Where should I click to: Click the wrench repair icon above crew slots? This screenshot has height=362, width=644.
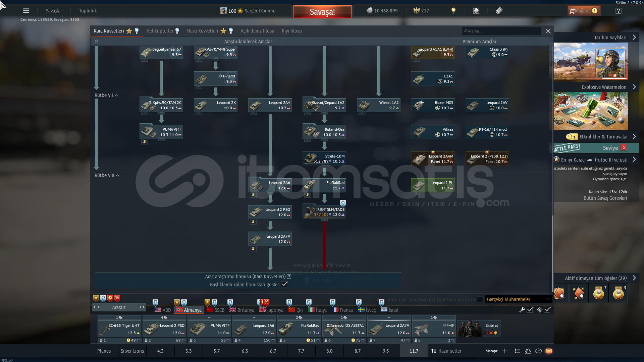(x=522, y=310)
